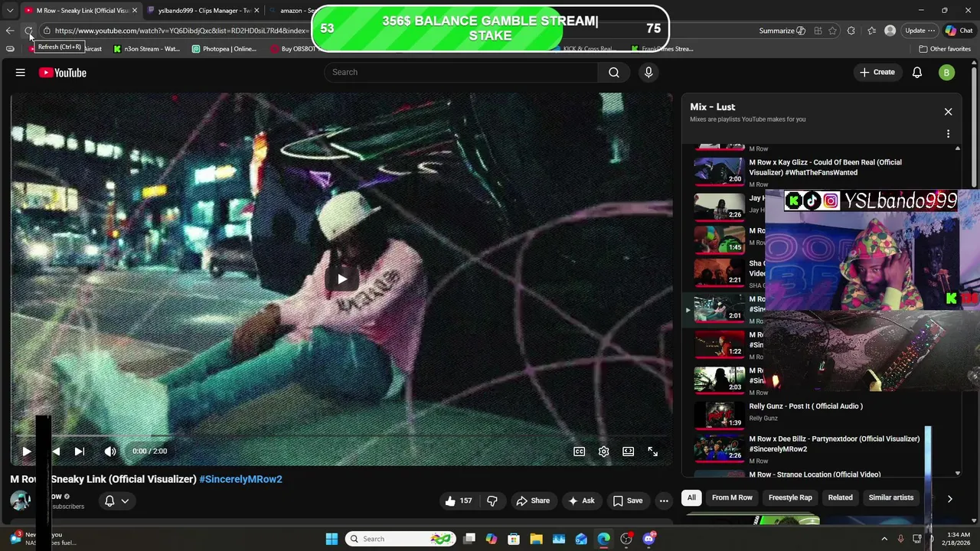980x551 pixels.
Task: Select the All filter chip
Action: (x=691, y=497)
